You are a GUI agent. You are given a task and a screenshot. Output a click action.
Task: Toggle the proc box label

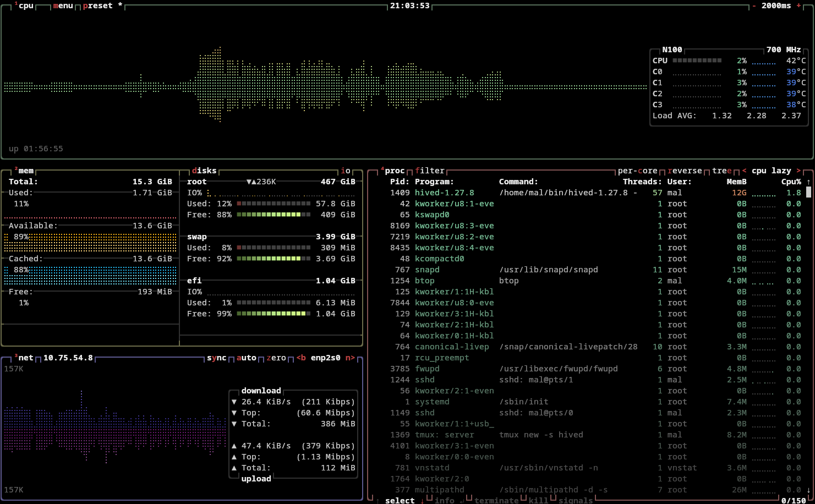(393, 171)
